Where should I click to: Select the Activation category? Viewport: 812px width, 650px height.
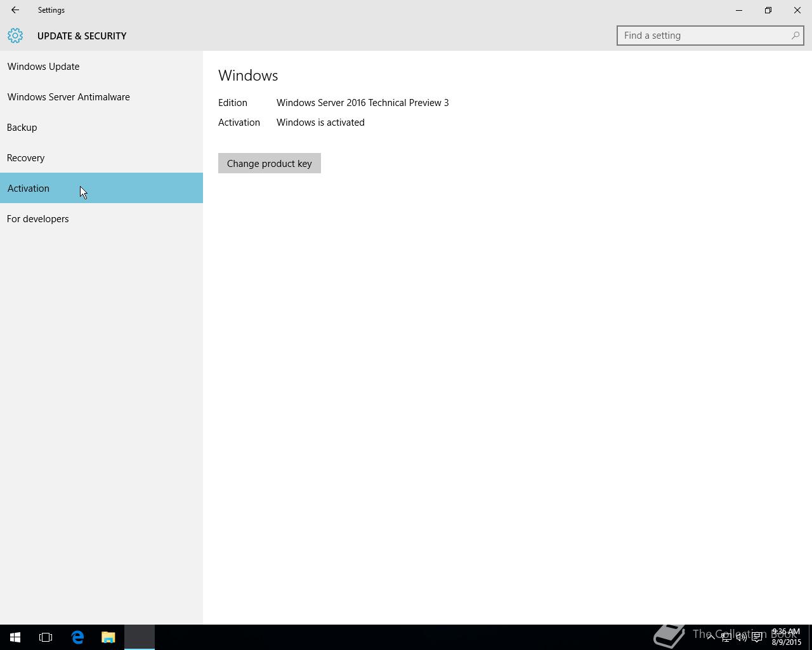click(101, 188)
